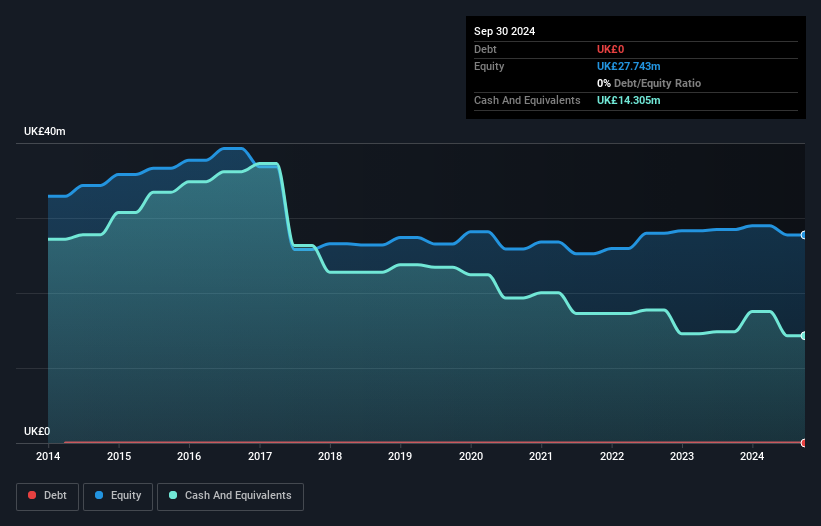Click the UK£27.743m Equity value
The height and width of the screenshot is (526, 821).
[x=628, y=66]
